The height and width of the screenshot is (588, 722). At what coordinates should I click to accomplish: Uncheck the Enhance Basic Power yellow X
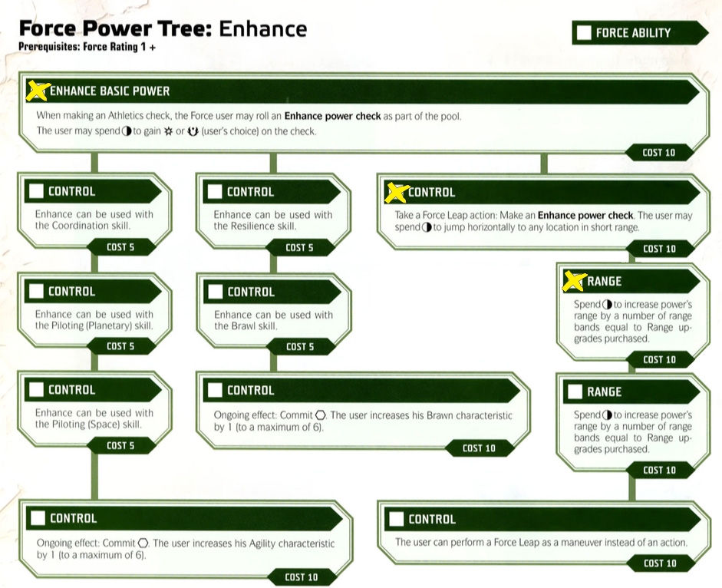[x=36, y=91]
